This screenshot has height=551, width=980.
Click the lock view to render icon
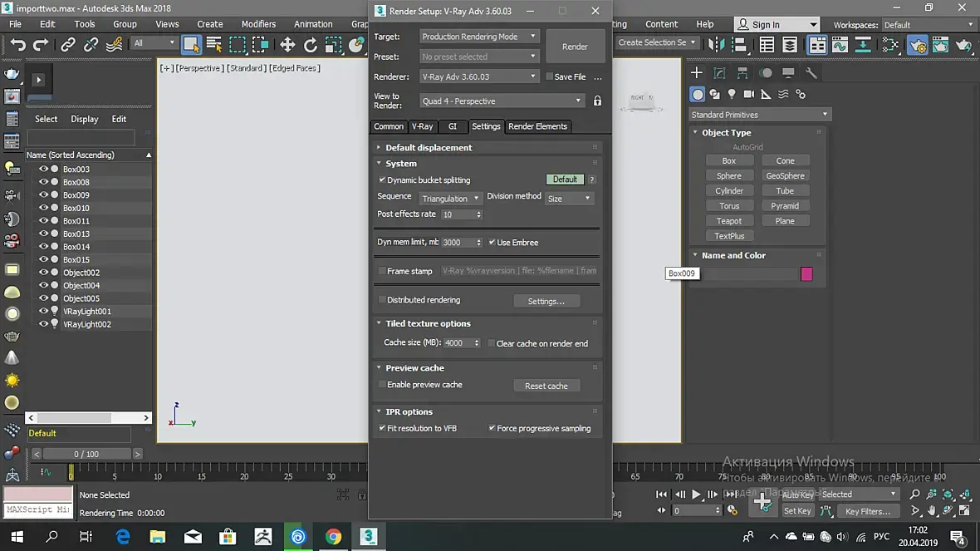pos(597,101)
